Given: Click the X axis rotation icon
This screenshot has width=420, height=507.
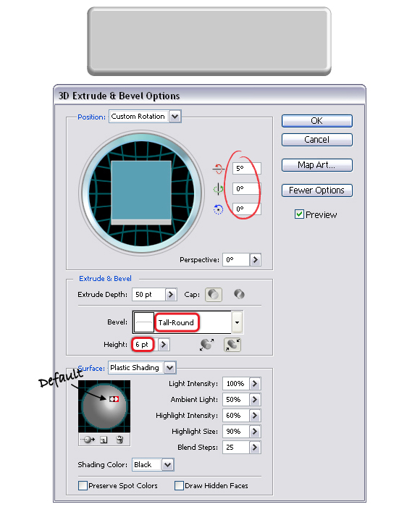Looking at the screenshot, I should (x=218, y=169).
